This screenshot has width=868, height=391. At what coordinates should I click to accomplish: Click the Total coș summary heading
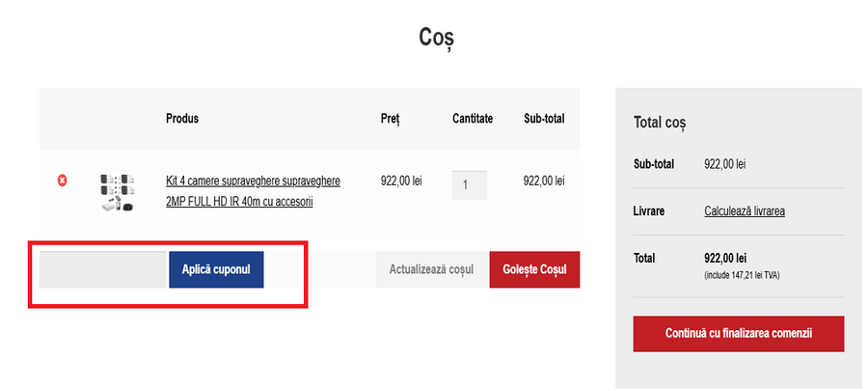click(x=660, y=123)
